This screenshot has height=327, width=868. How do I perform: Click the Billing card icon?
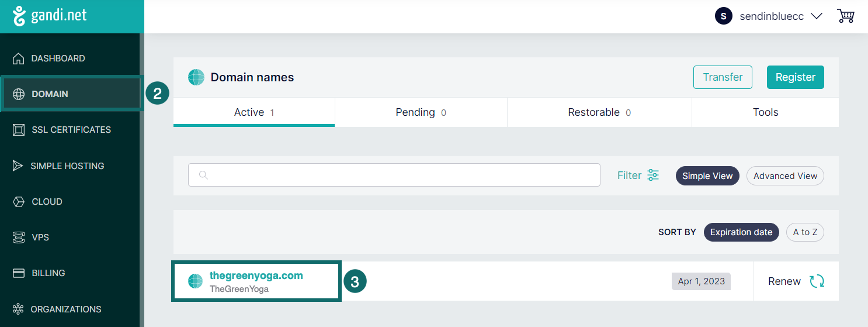pyautogui.click(x=19, y=273)
